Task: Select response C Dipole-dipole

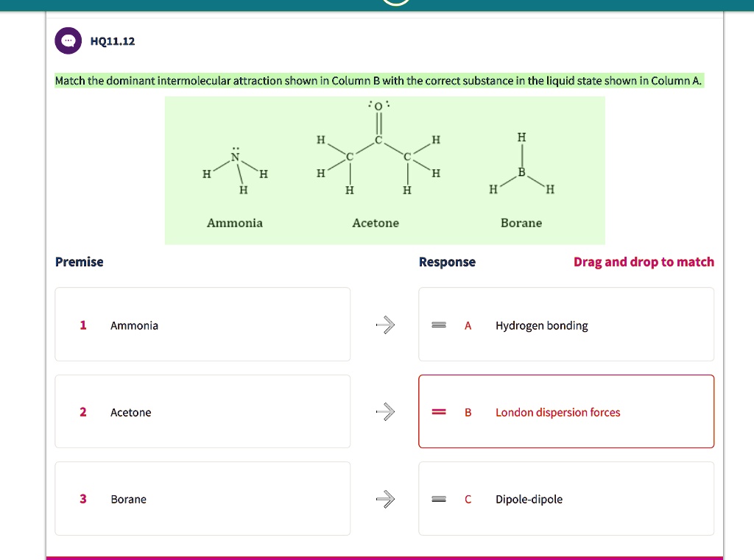Action: tap(566, 498)
